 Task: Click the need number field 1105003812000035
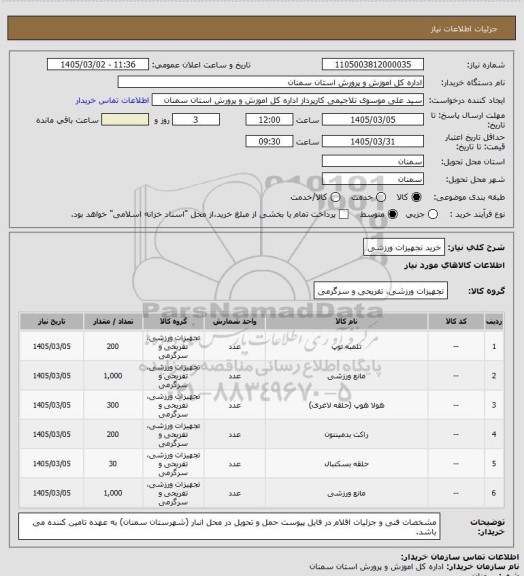(x=373, y=64)
